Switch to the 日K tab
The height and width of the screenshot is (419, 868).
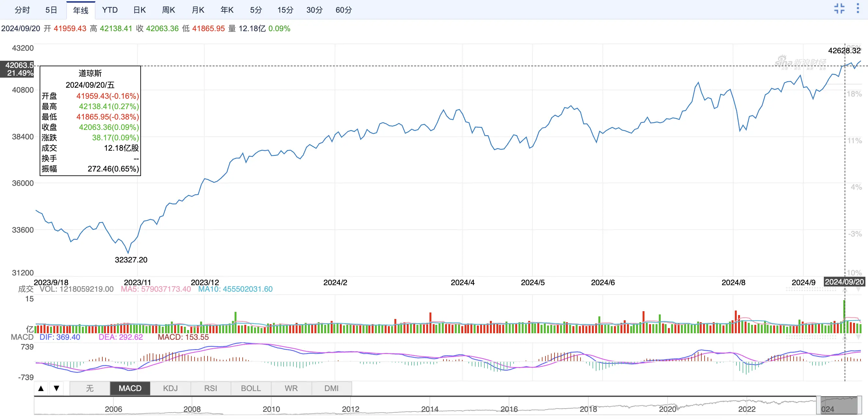pos(139,10)
